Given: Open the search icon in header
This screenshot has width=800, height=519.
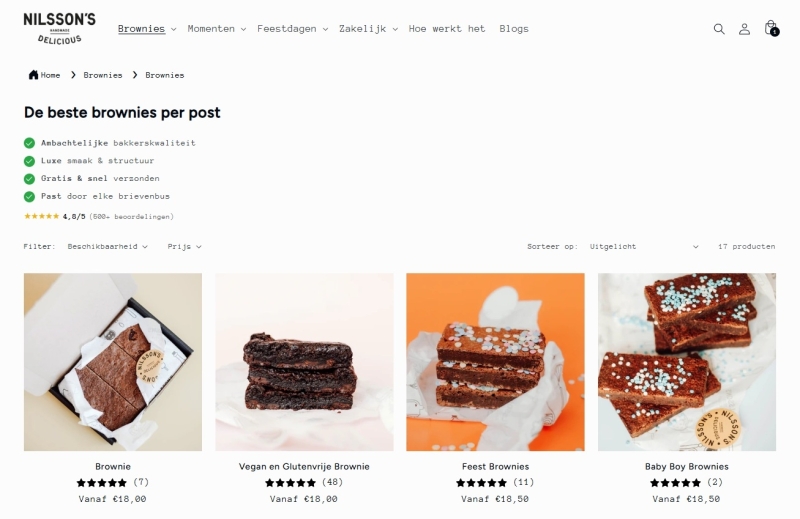Looking at the screenshot, I should point(719,29).
